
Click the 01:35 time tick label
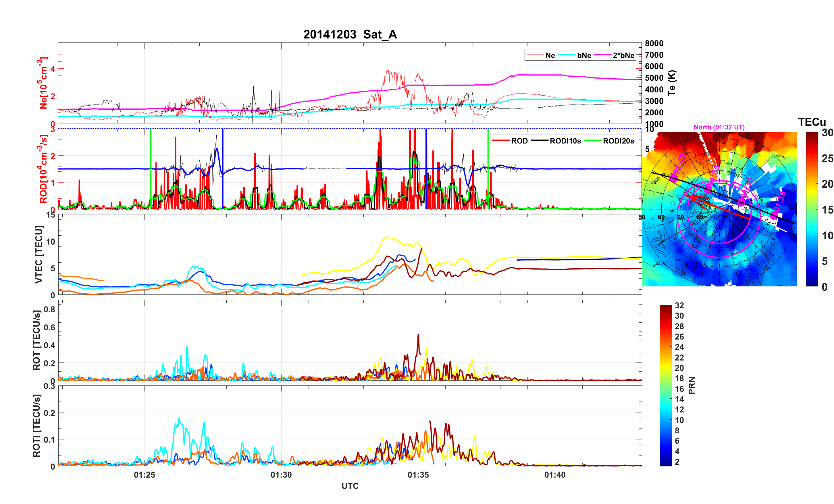coord(418,475)
